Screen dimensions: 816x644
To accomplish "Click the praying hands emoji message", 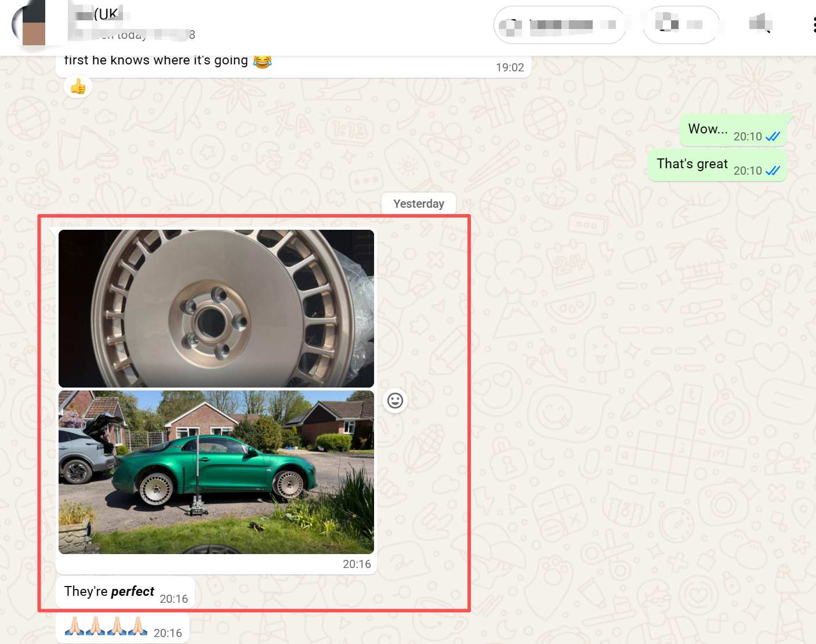I will [x=122, y=628].
